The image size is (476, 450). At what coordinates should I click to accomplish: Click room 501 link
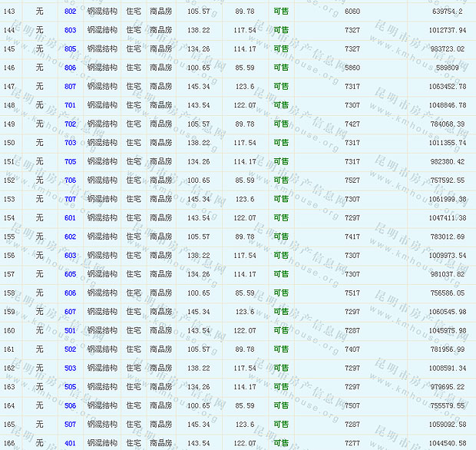coord(70,331)
